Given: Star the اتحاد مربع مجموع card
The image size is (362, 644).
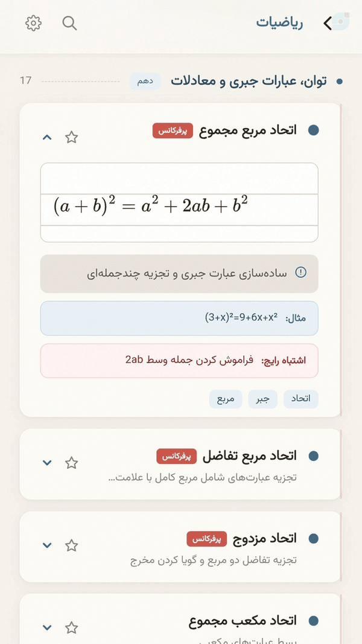Looking at the screenshot, I should pos(71,137).
